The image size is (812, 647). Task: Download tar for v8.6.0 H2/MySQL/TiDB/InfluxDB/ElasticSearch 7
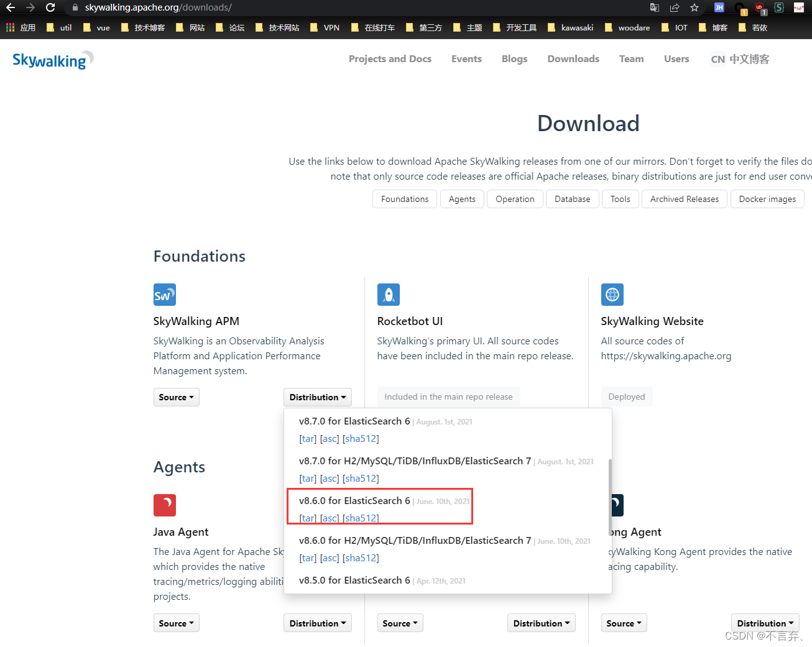click(x=308, y=558)
